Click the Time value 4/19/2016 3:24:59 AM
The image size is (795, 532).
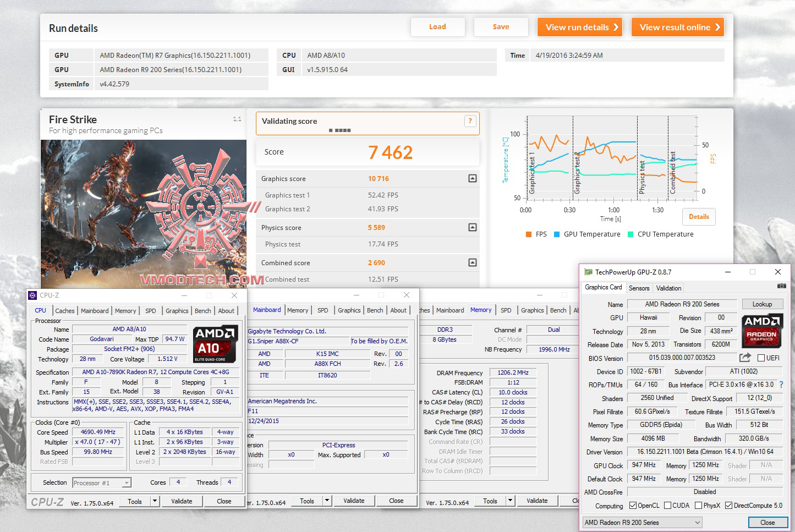(569, 56)
